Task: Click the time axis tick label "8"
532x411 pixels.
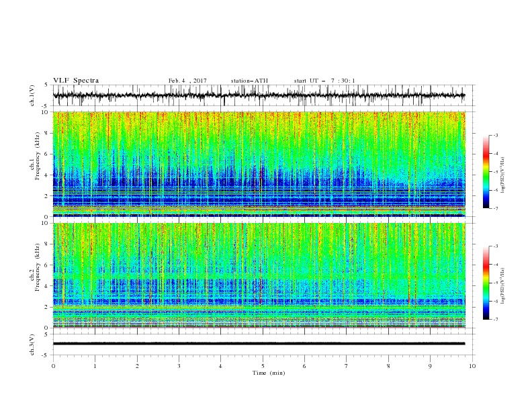Action: pos(388,366)
